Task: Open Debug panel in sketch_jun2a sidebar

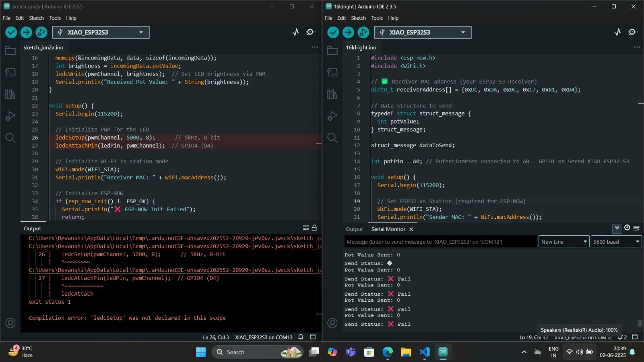Action: pyautogui.click(x=10, y=116)
